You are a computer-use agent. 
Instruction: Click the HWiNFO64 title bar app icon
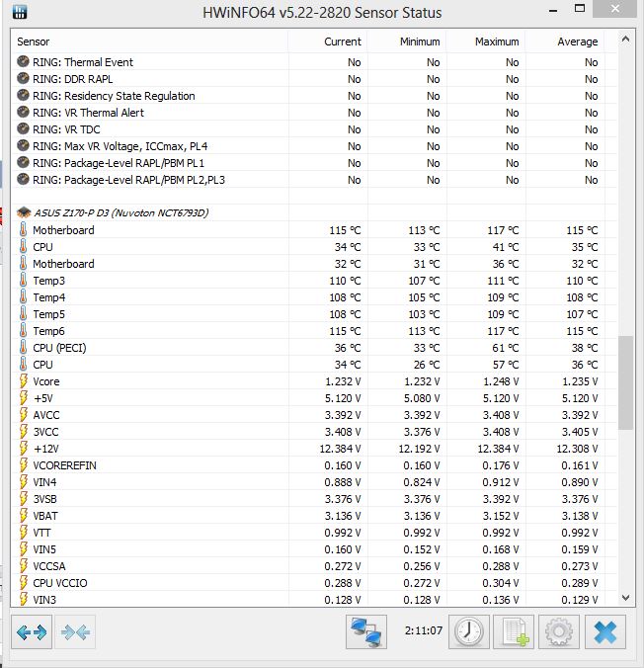[x=20, y=12]
